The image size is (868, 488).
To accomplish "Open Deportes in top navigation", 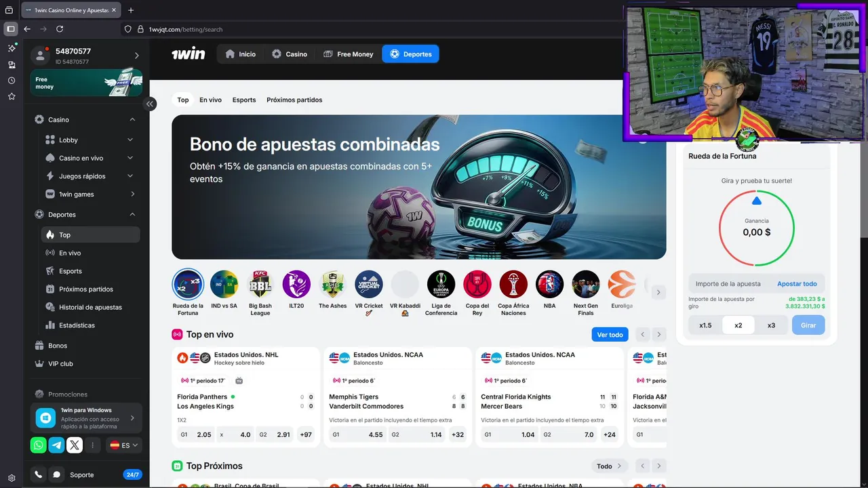I will coord(410,54).
